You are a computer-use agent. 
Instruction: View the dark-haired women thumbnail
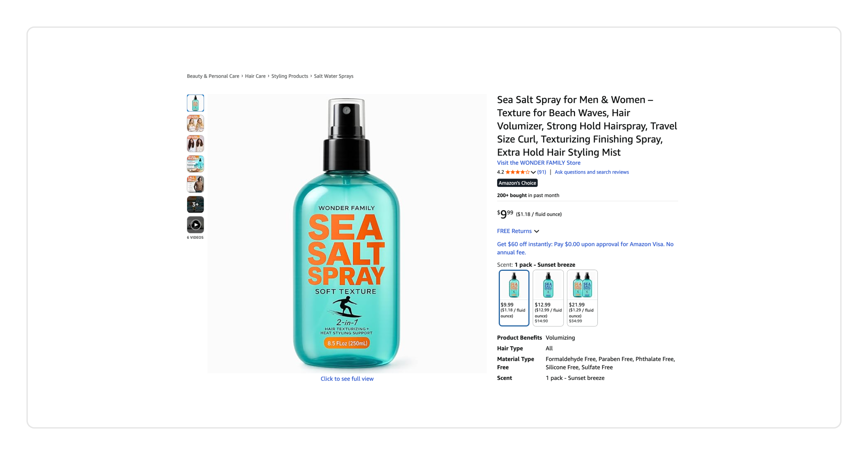pos(195,144)
